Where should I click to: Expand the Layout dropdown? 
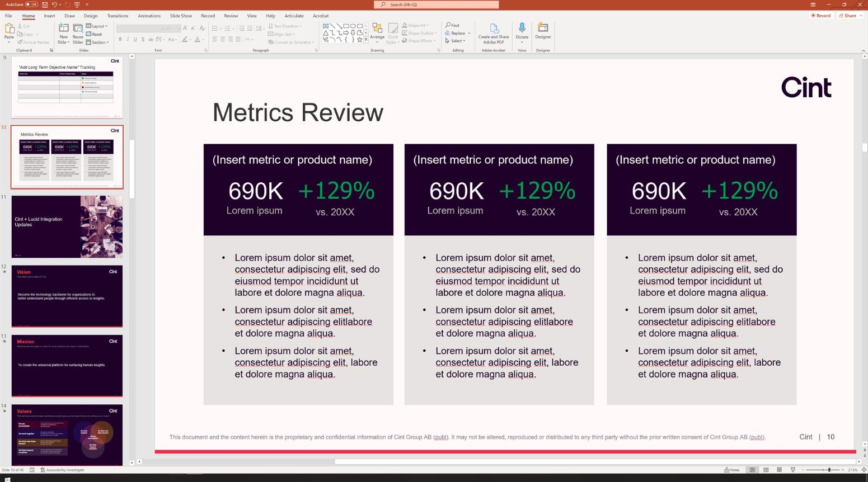pos(97,26)
